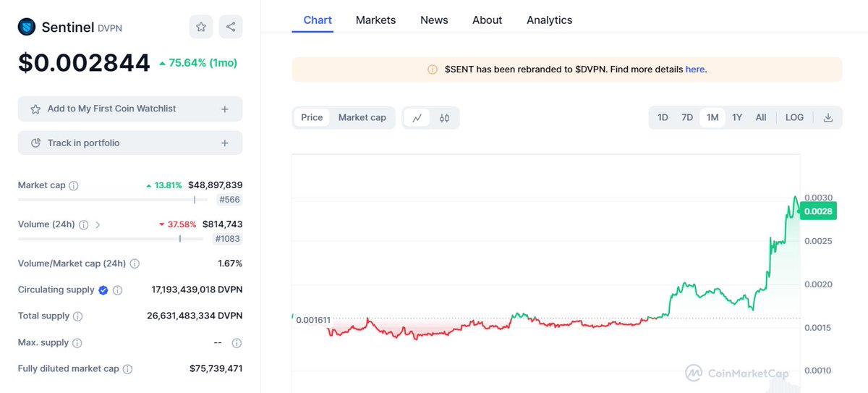Screen dimensions: 868x393
Task: Click the Sentinel coin logo icon
Action: point(27,27)
